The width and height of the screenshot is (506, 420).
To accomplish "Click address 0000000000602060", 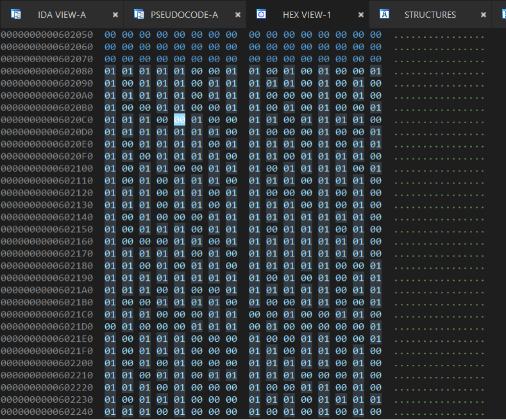I will pos(47,47).
